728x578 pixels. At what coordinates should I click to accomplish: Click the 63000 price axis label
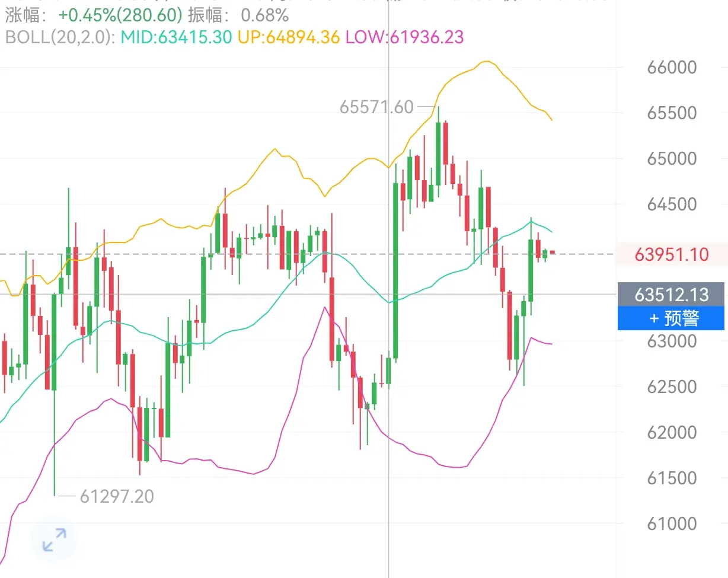(x=672, y=341)
